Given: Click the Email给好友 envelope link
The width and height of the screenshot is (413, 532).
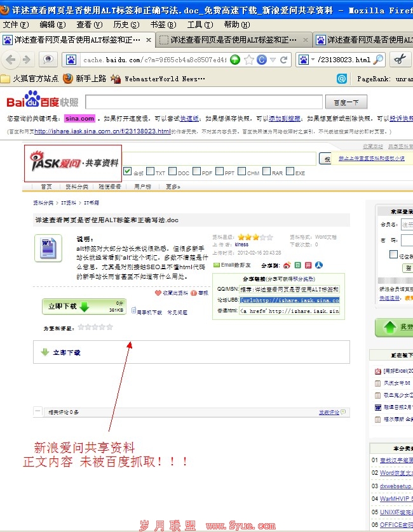Looking at the screenshot, I should point(232,265).
